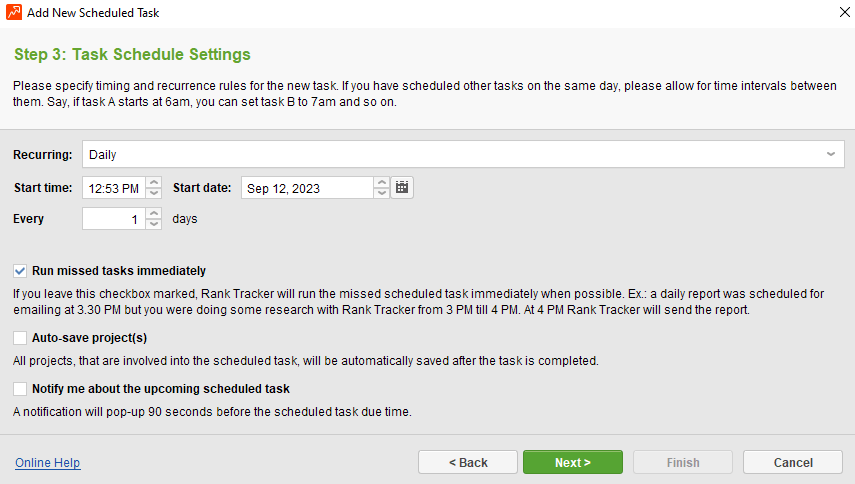Viewport: 855px width, 484px height.
Task: Open the Recurring dropdown set to Daily
Action: coord(463,155)
